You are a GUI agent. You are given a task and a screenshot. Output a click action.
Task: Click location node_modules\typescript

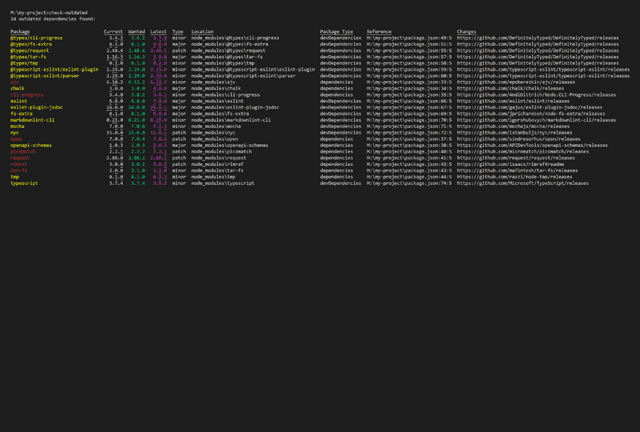pyautogui.click(x=223, y=183)
